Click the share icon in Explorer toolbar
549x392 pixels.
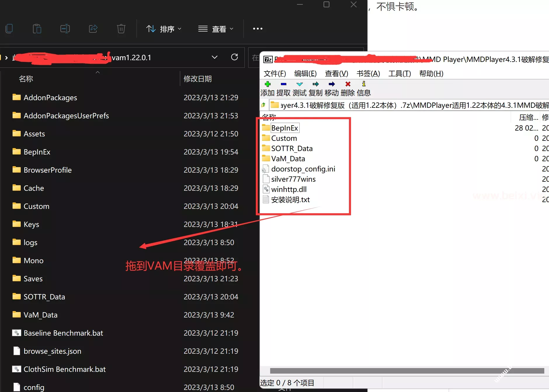click(93, 29)
